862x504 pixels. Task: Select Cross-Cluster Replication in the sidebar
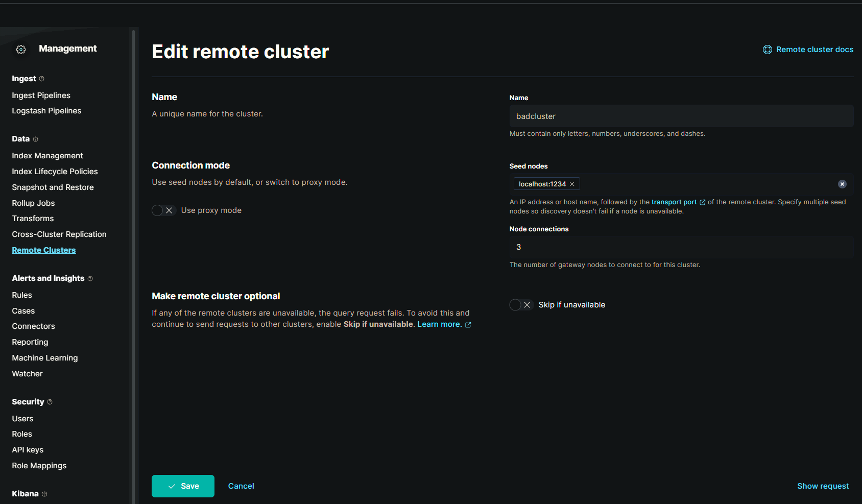pyautogui.click(x=59, y=234)
